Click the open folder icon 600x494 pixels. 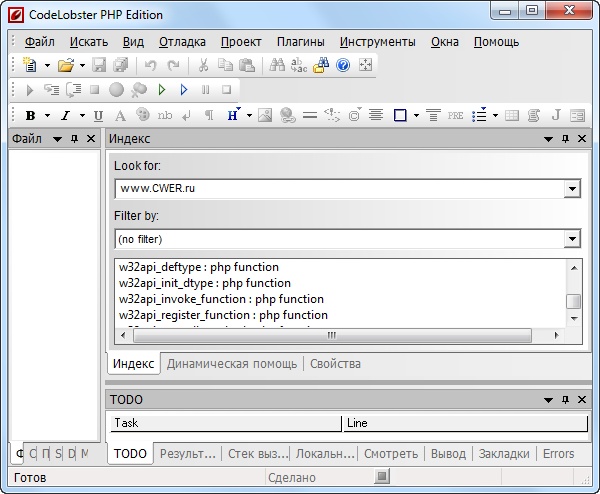click(65, 65)
